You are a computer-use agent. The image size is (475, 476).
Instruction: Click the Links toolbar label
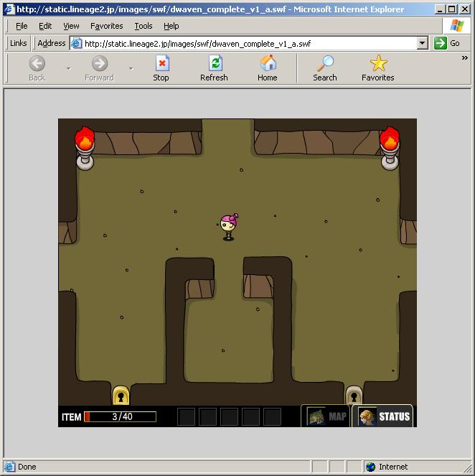point(19,43)
